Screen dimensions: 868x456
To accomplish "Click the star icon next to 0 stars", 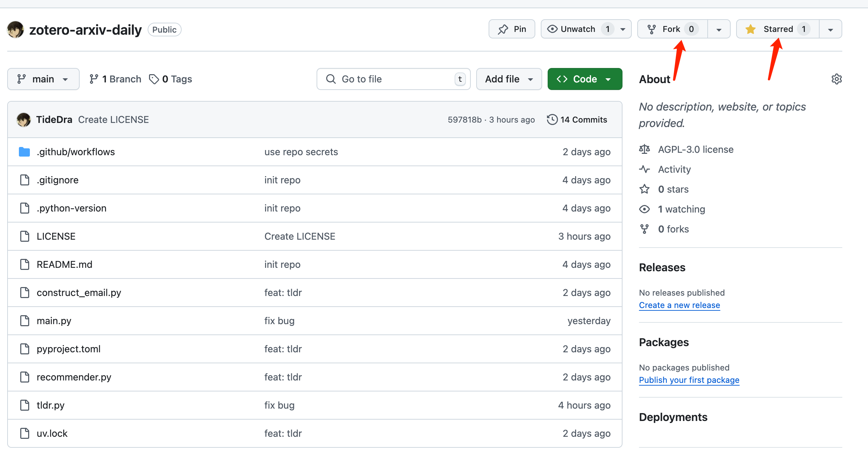I will [644, 189].
